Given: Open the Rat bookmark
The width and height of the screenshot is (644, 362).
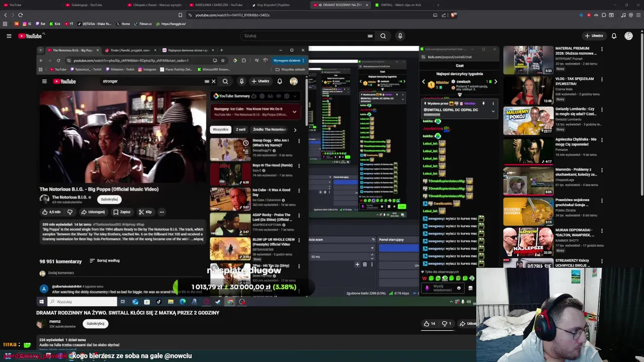Looking at the screenshot, I should point(41,24).
